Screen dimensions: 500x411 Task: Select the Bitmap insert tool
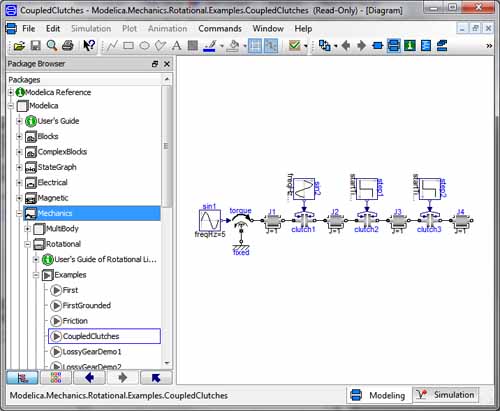click(x=193, y=46)
